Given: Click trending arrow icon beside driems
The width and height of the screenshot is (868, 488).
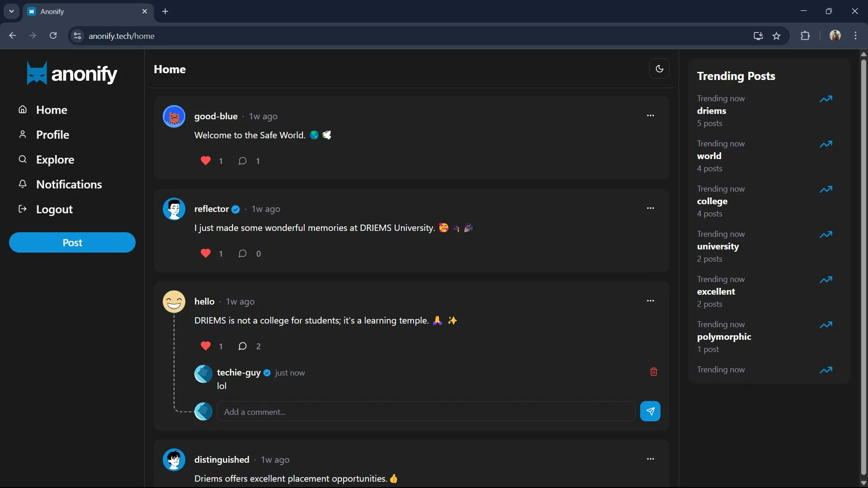Looking at the screenshot, I should [x=826, y=99].
